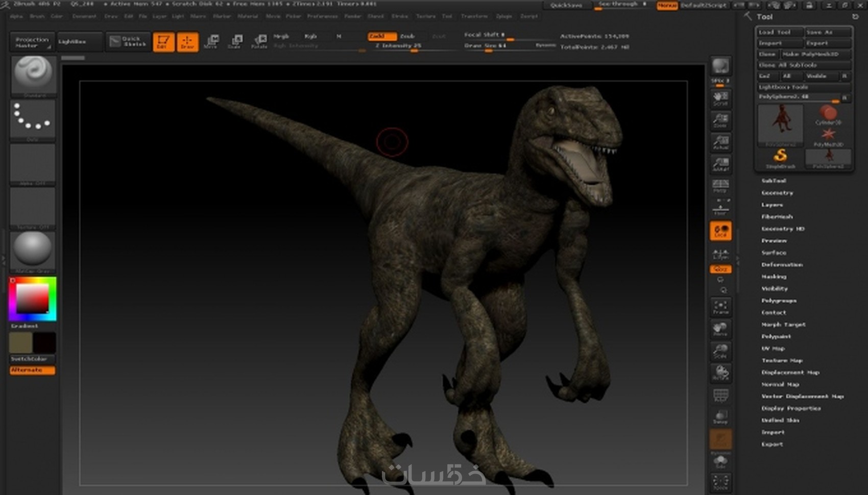Expand the Layers section
This screenshot has height=495, width=868.
(772, 205)
